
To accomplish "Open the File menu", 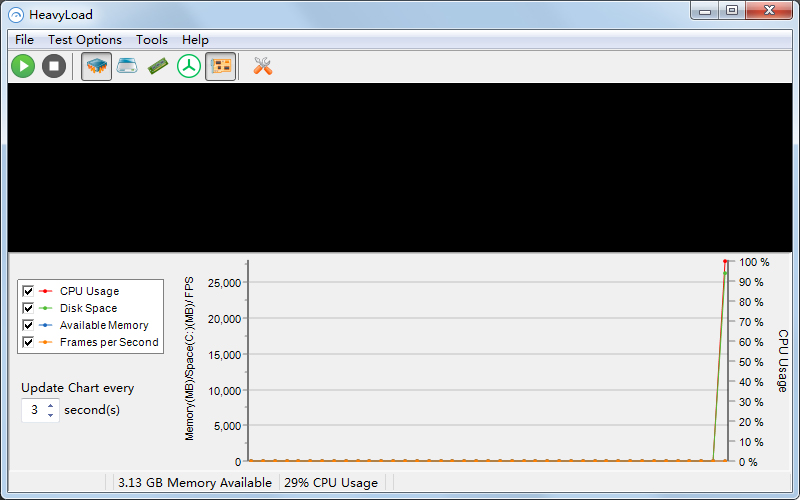I will click(x=24, y=40).
